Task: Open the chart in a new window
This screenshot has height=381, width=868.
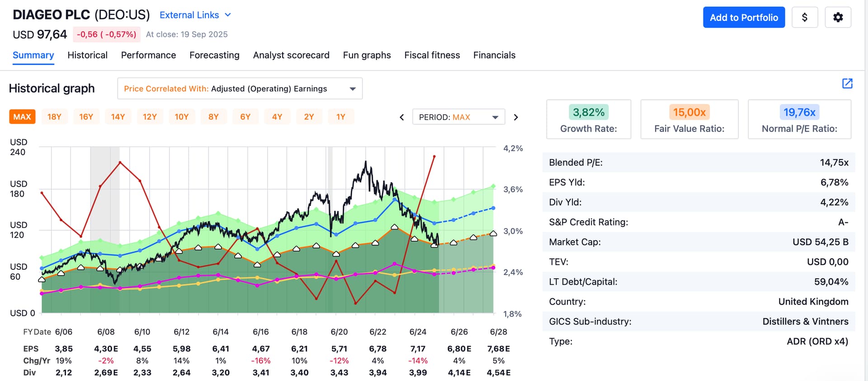Action: 847,83
